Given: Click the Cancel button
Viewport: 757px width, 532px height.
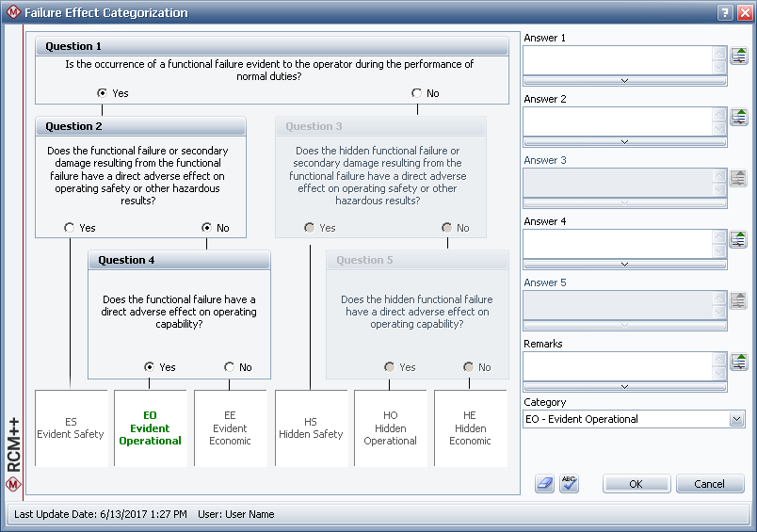Looking at the screenshot, I should pyautogui.click(x=710, y=484).
